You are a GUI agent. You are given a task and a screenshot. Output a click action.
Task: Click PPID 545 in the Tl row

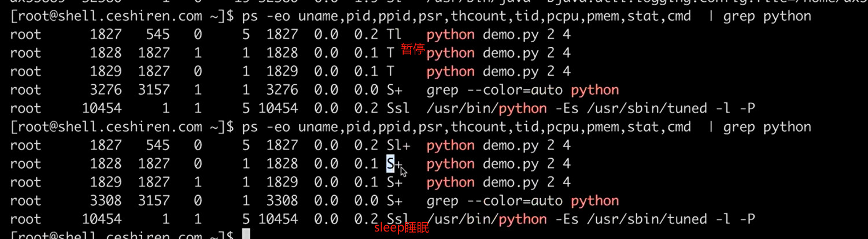pyautogui.click(x=158, y=35)
